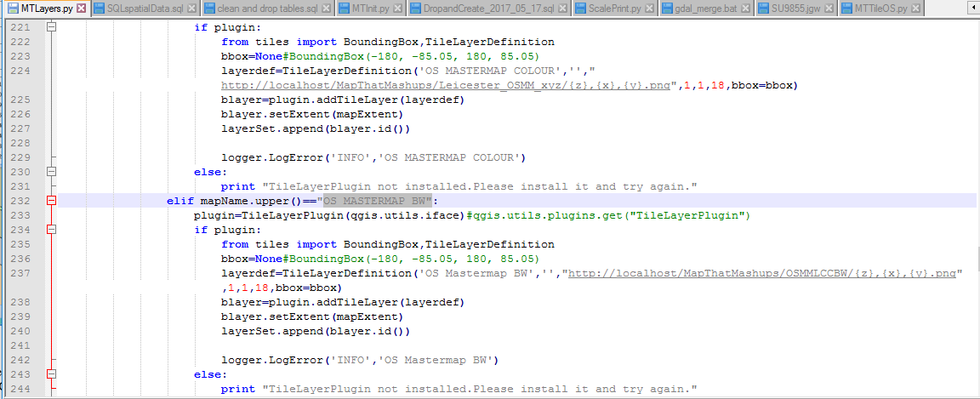Click ',1,1,18,bbox=bbox)' continuation under line 237
Image resolution: width=980 pixels, height=399 pixels.
282,288
